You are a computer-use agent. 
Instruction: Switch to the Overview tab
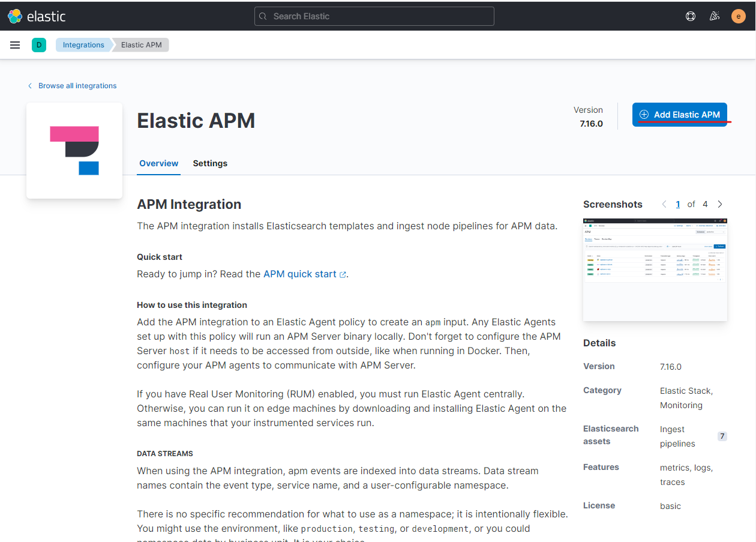[x=159, y=163]
